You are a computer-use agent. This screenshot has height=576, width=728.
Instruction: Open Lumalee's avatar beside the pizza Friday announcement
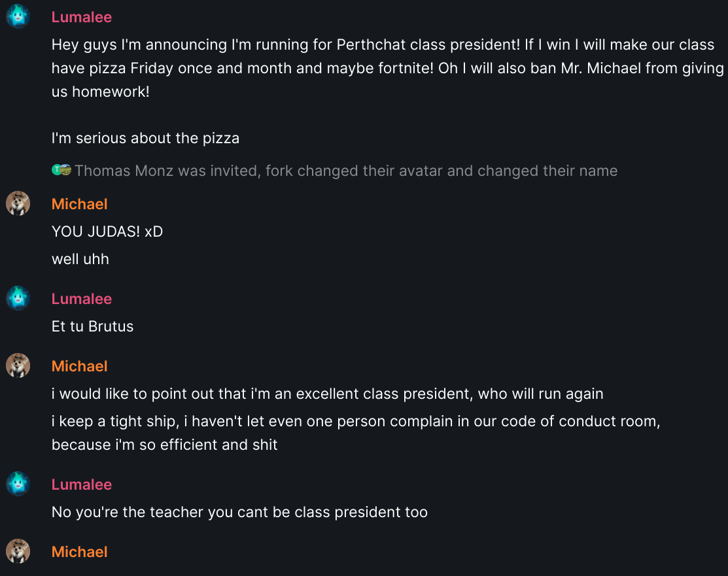click(18, 17)
